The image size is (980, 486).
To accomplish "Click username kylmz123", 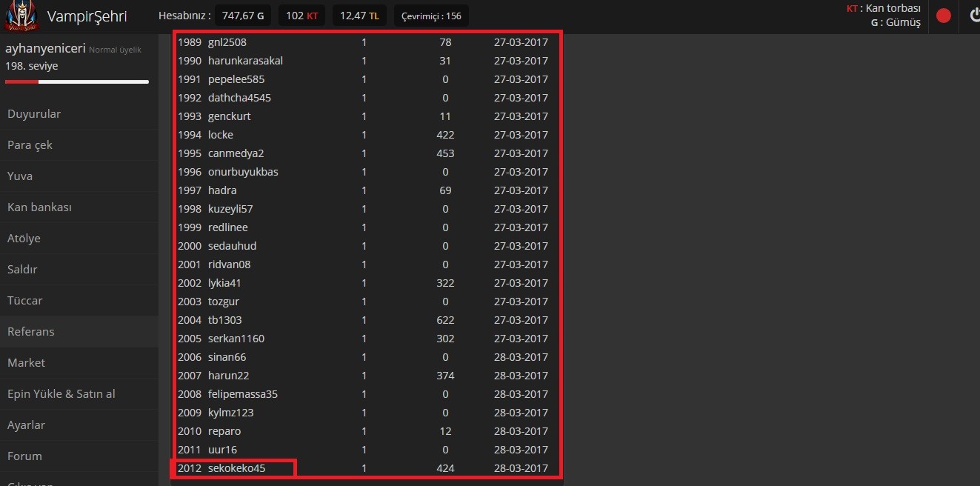I will (x=231, y=413).
